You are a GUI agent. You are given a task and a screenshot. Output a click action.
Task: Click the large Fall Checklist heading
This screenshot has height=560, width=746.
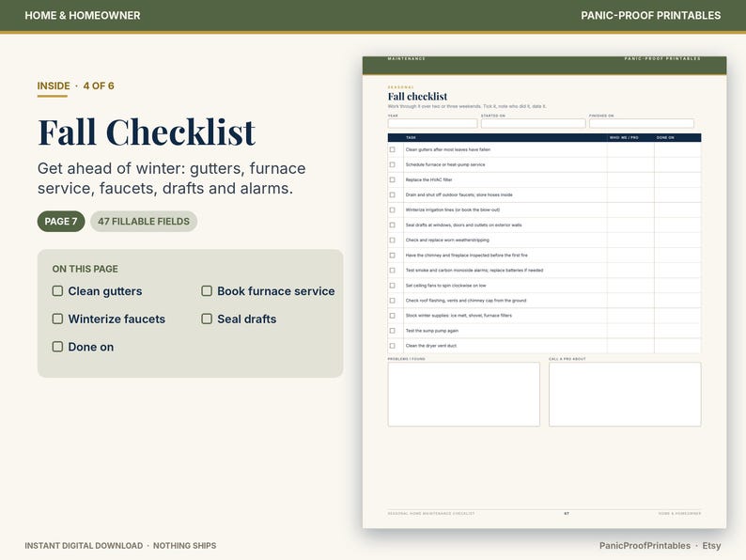pyautogui.click(x=147, y=132)
